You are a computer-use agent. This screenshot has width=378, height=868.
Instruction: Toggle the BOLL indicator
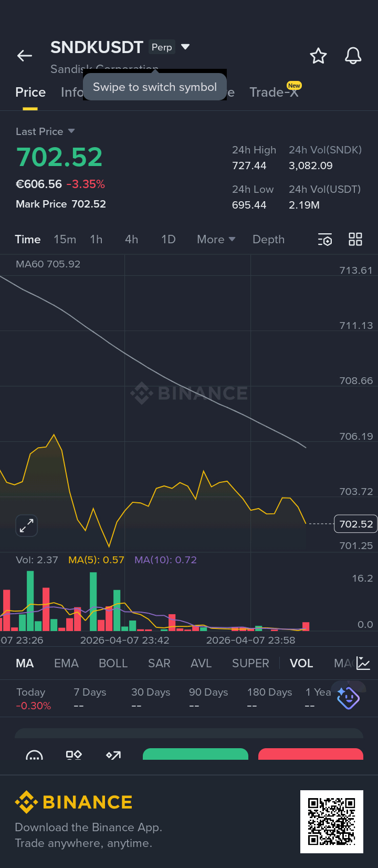(x=113, y=663)
